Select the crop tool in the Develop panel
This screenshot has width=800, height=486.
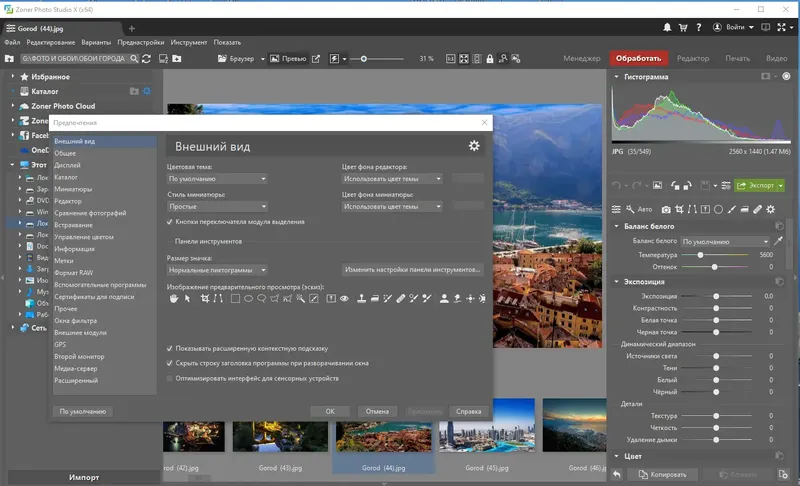point(680,209)
